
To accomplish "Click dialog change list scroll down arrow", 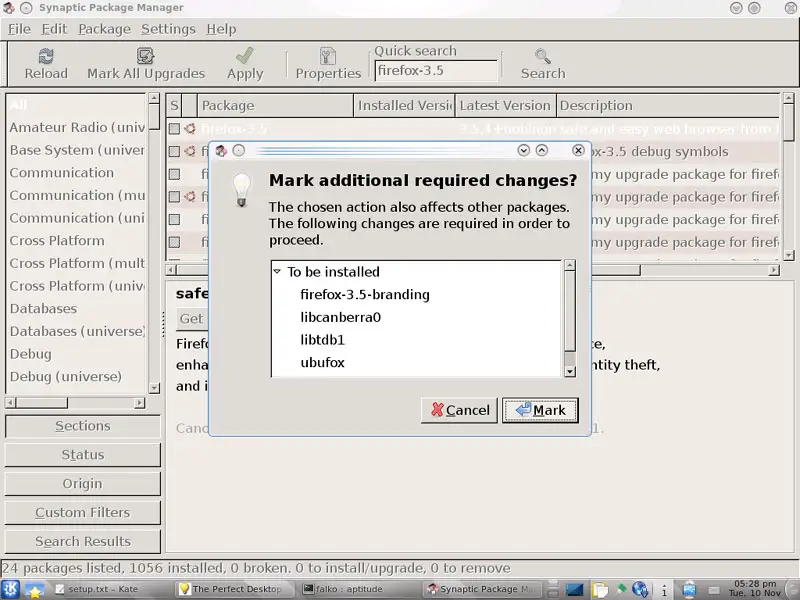I will (x=570, y=372).
